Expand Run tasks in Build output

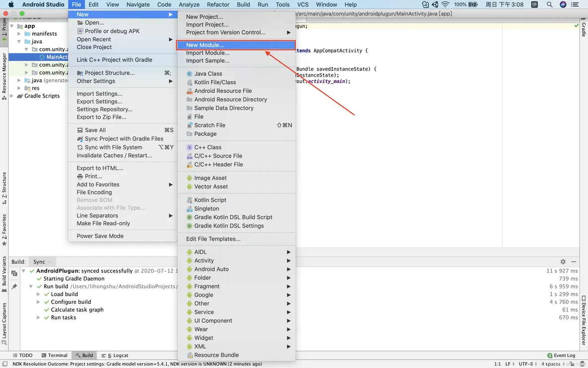[x=38, y=318]
